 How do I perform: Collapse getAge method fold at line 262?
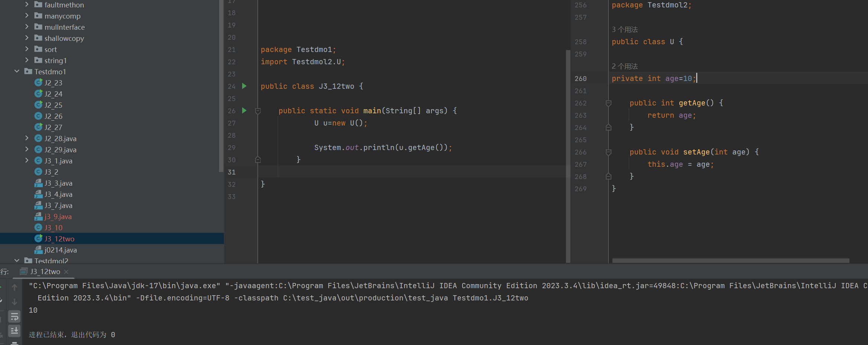click(x=608, y=103)
